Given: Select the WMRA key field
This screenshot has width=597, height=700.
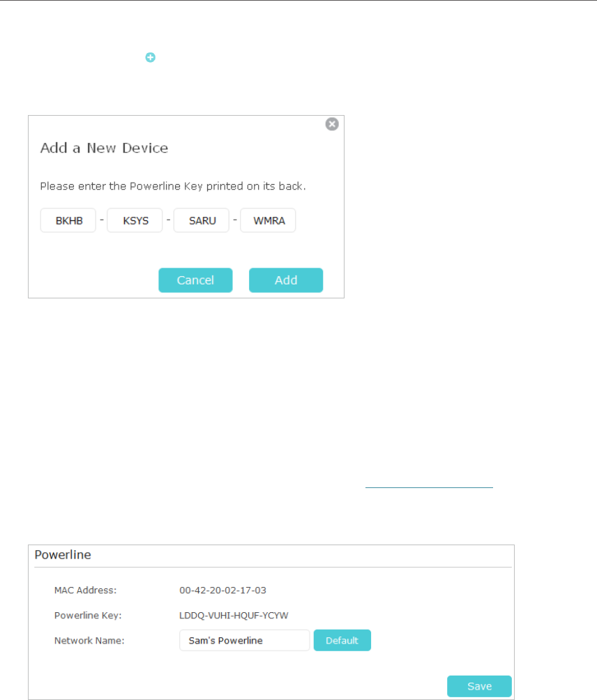Looking at the screenshot, I should pyautogui.click(x=268, y=220).
